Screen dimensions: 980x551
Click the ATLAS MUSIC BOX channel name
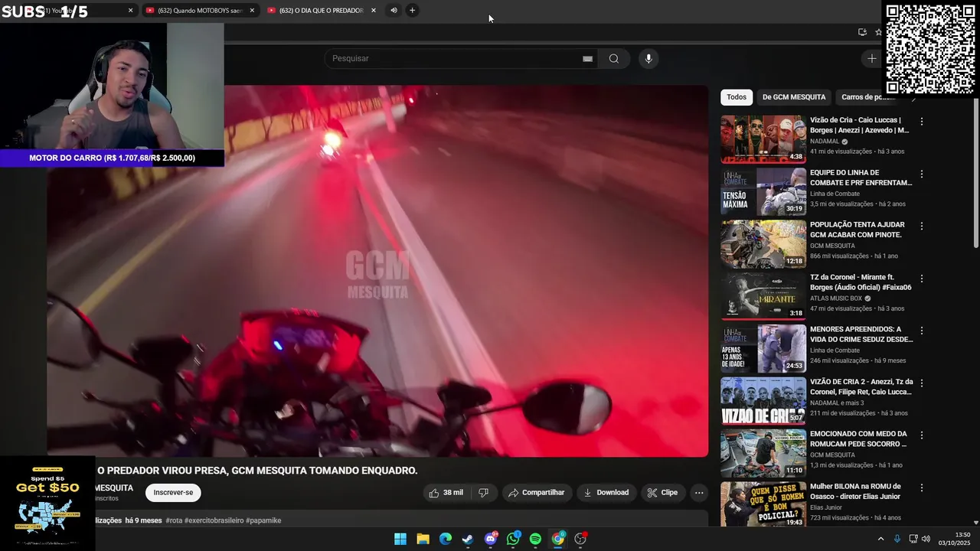[836, 298]
